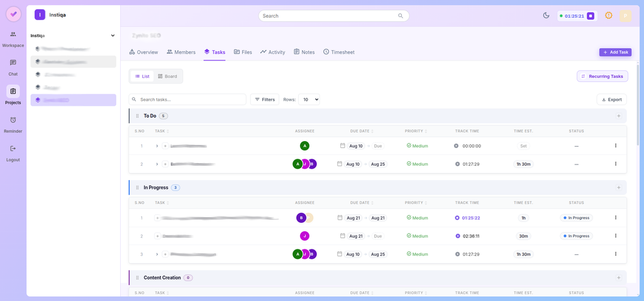
Task: Click the 'Set' time estimate button
Action: [x=523, y=146]
